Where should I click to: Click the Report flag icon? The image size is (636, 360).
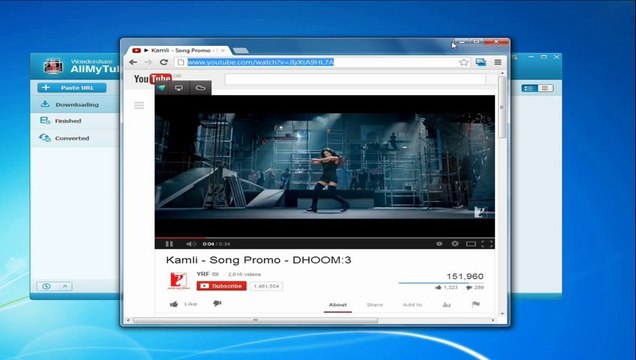point(476,304)
